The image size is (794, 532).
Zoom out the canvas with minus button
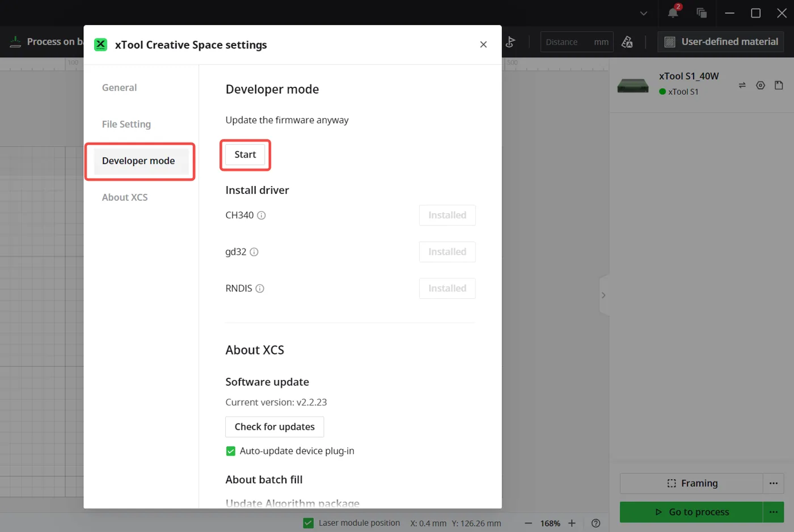coord(528,523)
